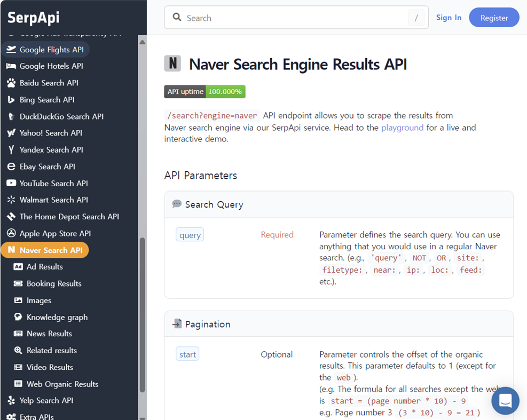The height and width of the screenshot is (420, 527).
Task: Click the DuckDuckGo icon in sidebar
Action: [x=11, y=116]
